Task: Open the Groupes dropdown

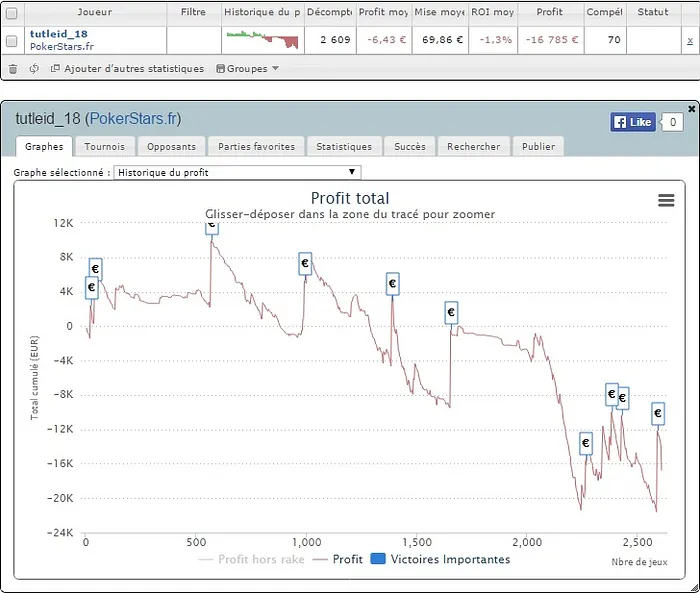Action: tap(247, 69)
